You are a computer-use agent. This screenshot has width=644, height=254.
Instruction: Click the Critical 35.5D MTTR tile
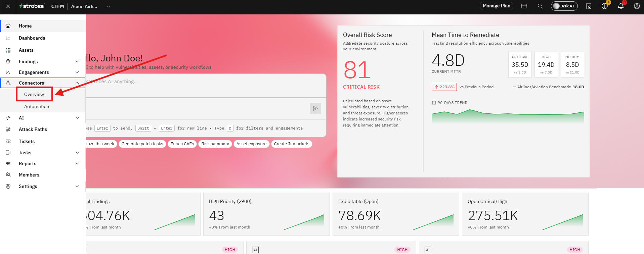coord(520,65)
